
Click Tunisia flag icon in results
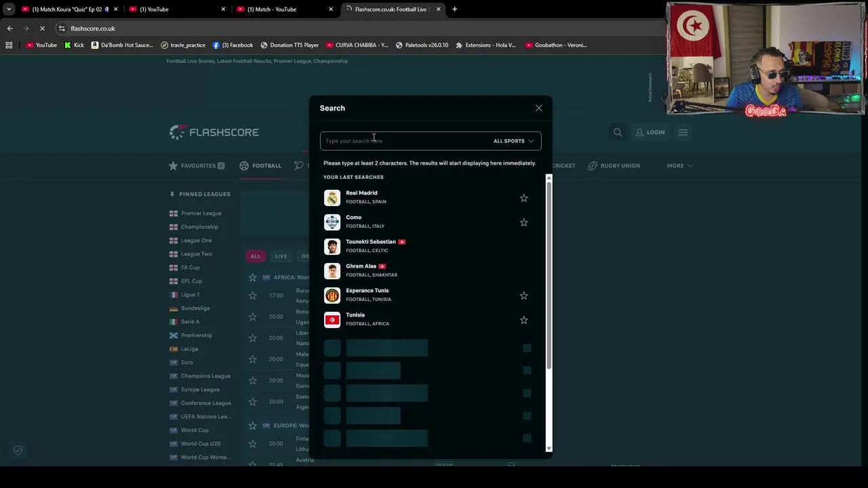[x=332, y=319]
